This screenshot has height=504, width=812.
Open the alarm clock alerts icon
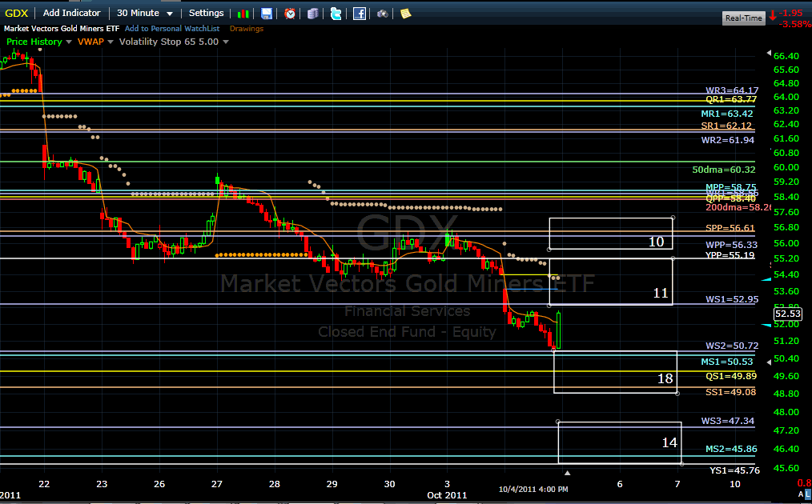coord(290,14)
